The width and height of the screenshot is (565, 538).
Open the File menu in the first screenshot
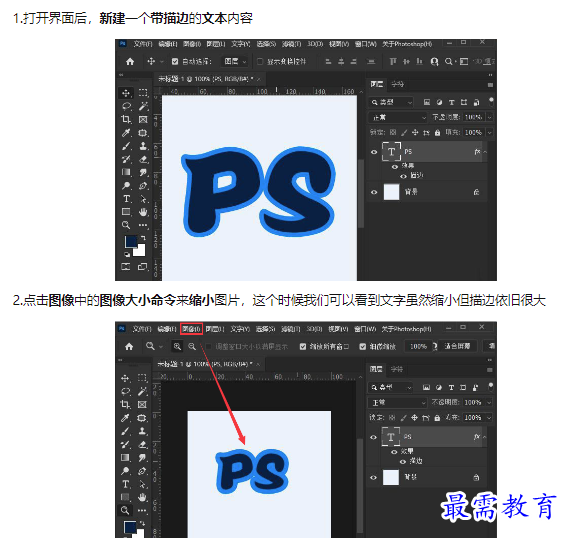coord(143,44)
